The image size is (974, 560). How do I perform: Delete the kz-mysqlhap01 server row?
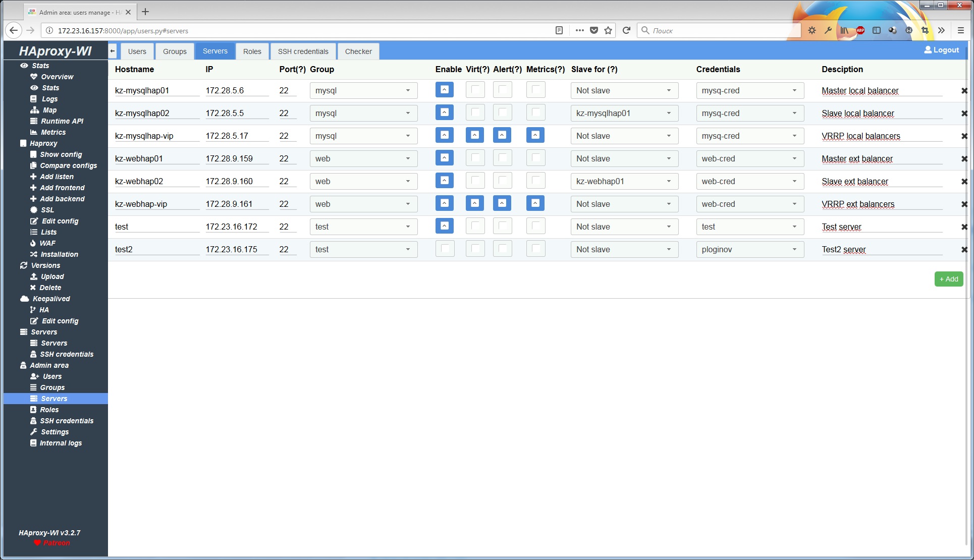(964, 91)
